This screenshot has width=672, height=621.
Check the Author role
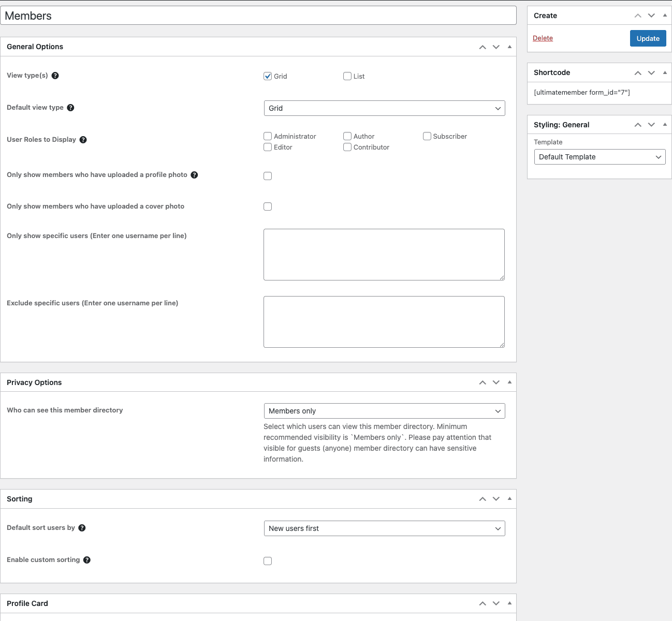pos(347,136)
